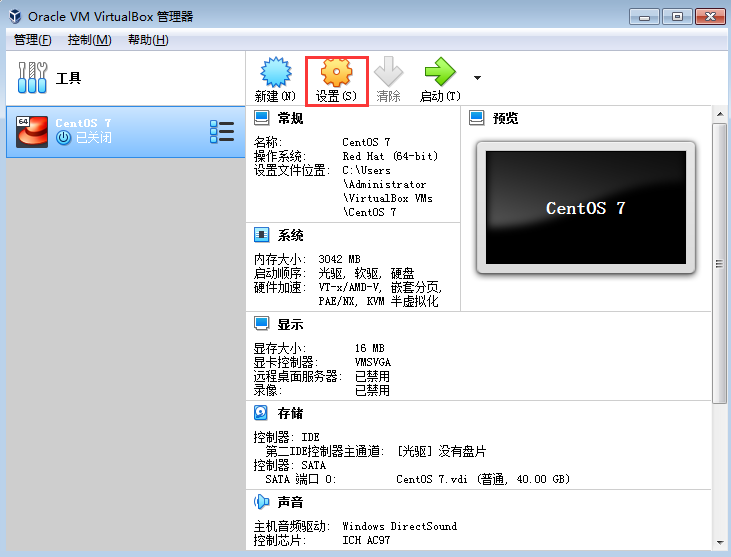Click the Discard (清除) arrow icon
Viewport: 731px width, 557px height.
(x=388, y=71)
